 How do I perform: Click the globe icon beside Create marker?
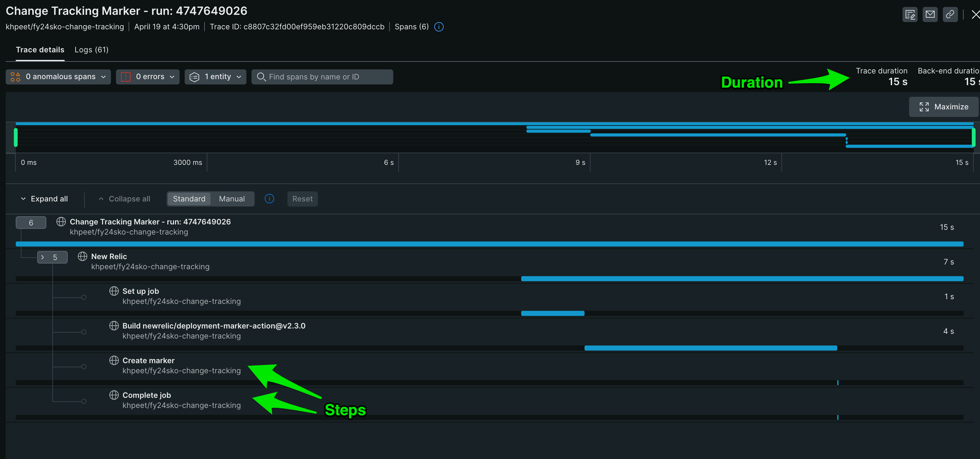[x=114, y=360]
